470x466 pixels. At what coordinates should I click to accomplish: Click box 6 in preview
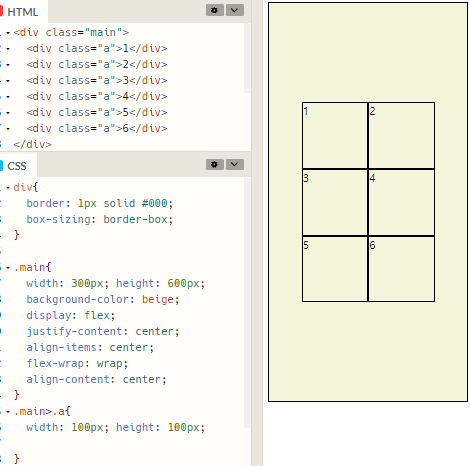pos(401,269)
